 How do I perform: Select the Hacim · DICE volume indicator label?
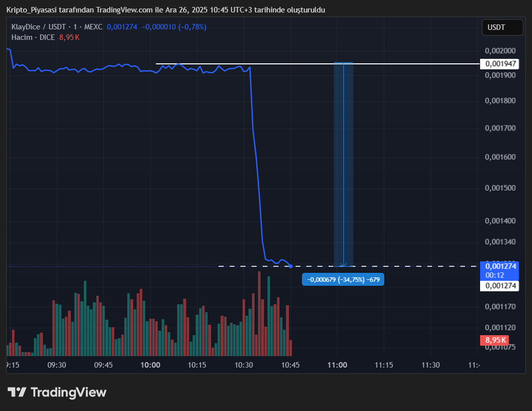33,37
